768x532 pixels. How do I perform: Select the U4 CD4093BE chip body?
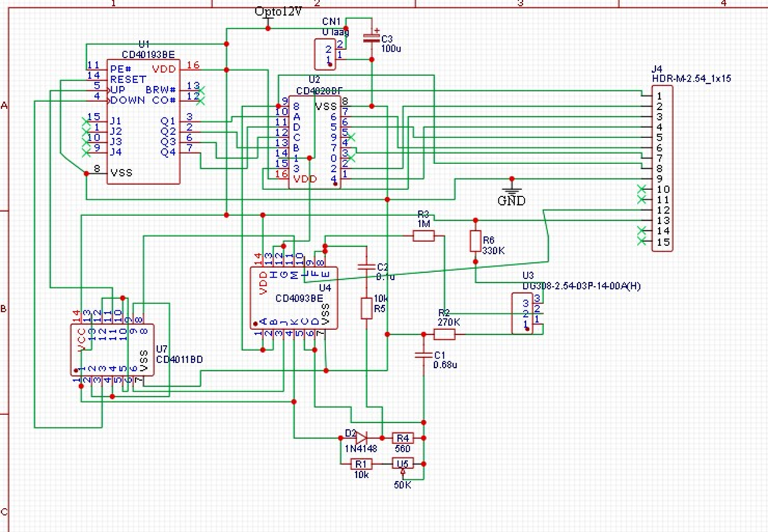click(294, 298)
